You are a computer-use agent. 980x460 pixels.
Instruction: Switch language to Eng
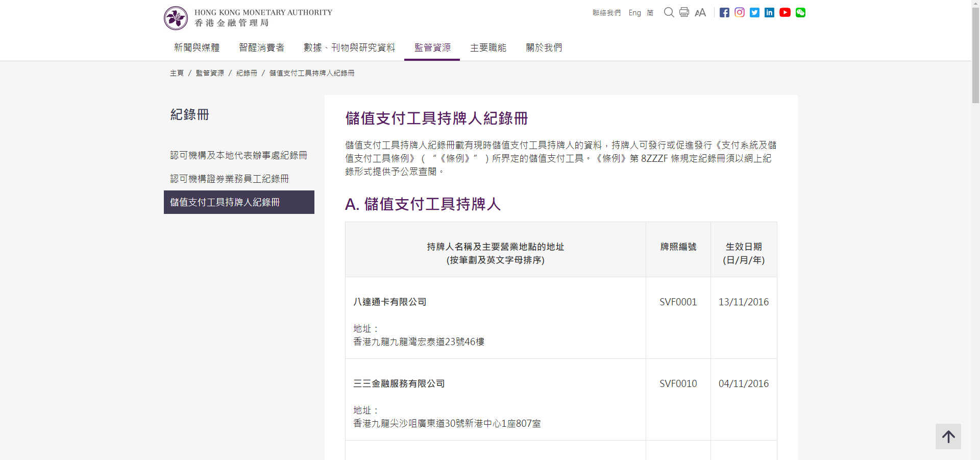point(634,13)
